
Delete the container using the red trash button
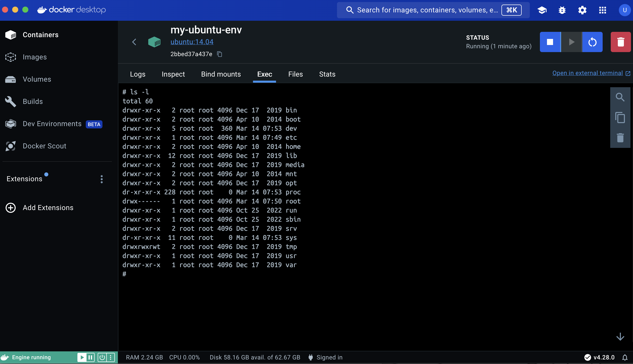[x=621, y=42]
